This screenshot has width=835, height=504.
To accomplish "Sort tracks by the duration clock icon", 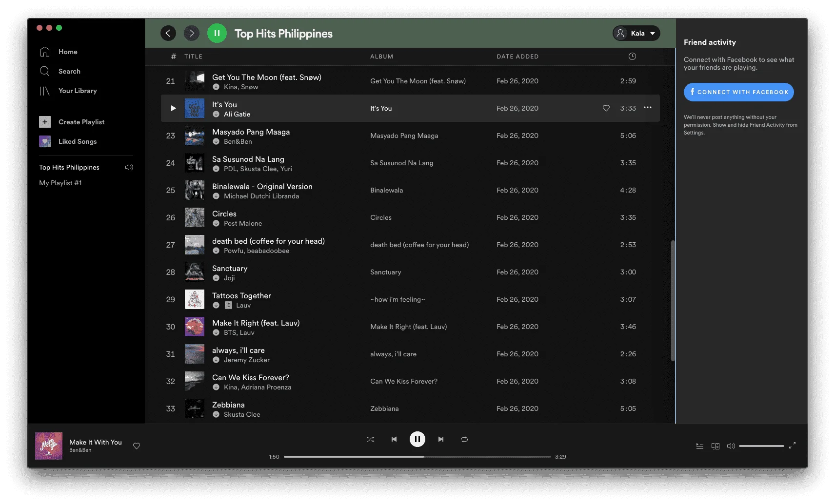I will coord(632,57).
